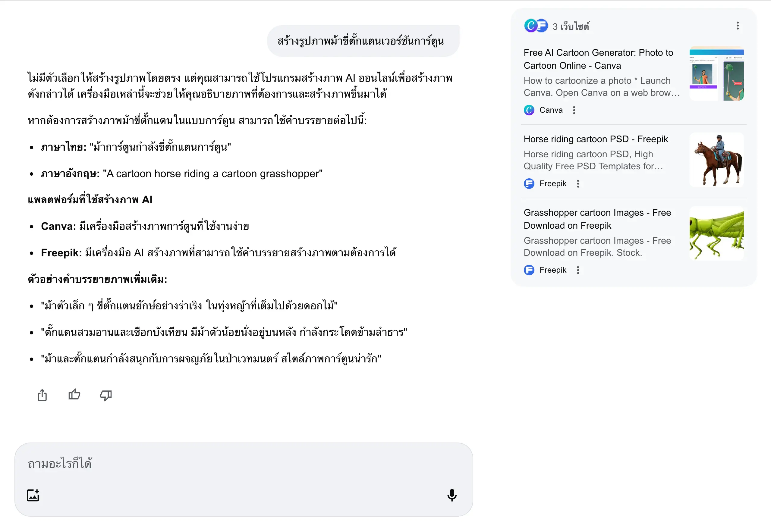
Task: Click the Freepik logo under Horse riding result
Action: (529, 184)
